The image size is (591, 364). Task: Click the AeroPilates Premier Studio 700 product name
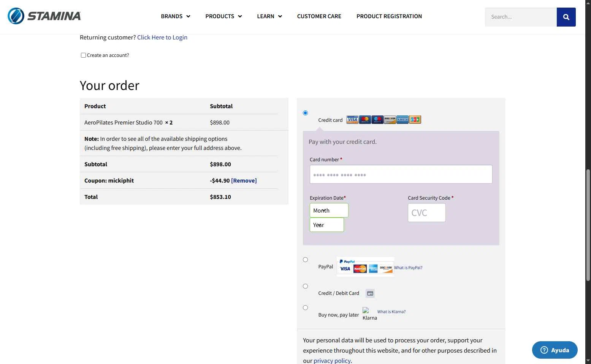point(124,123)
